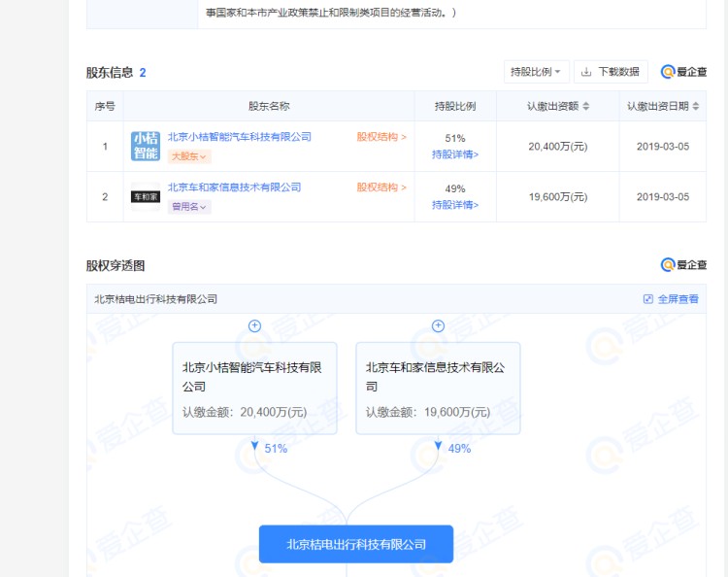Open 股权结构 for 北京车和家信息技术

click(x=381, y=187)
